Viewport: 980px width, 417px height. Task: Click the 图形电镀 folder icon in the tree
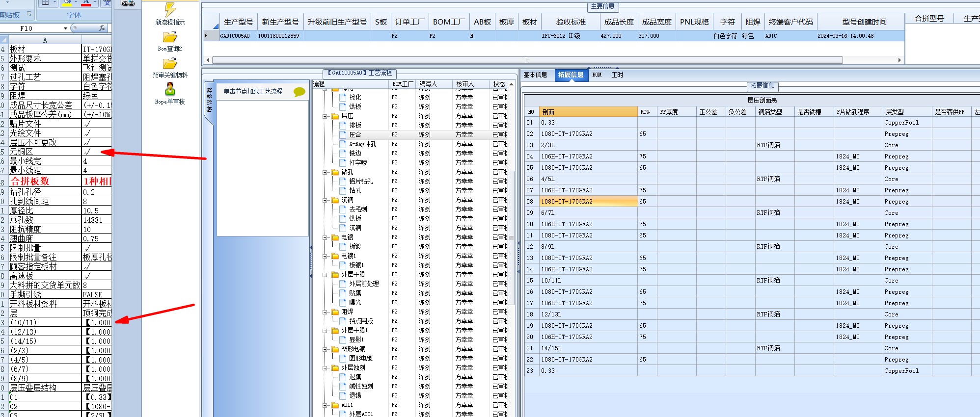pyautogui.click(x=335, y=349)
